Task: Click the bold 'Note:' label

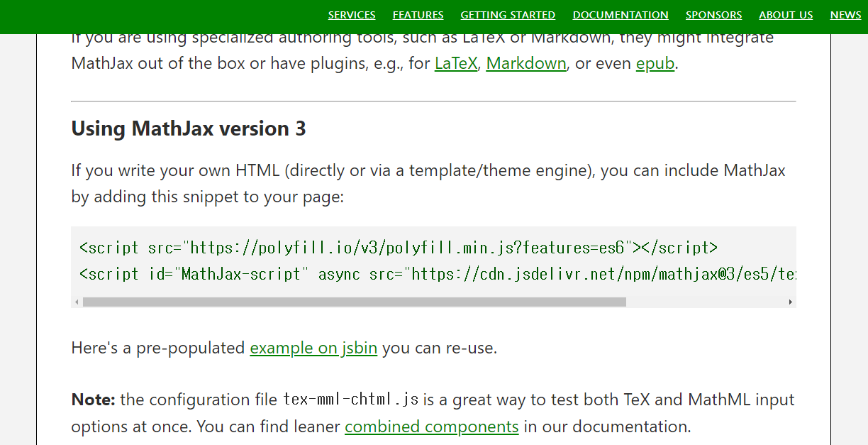Action: coord(93,400)
